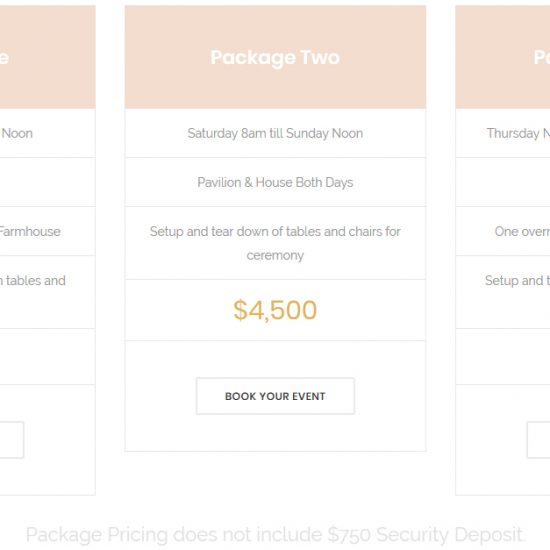550x550 pixels.
Task: Click the partially visible left package booking button
Action: click(12, 440)
